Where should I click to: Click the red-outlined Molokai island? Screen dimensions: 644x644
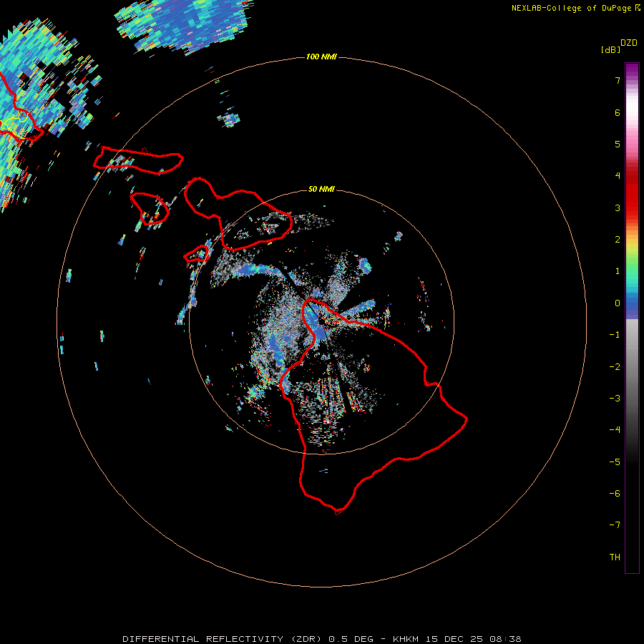point(138,160)
